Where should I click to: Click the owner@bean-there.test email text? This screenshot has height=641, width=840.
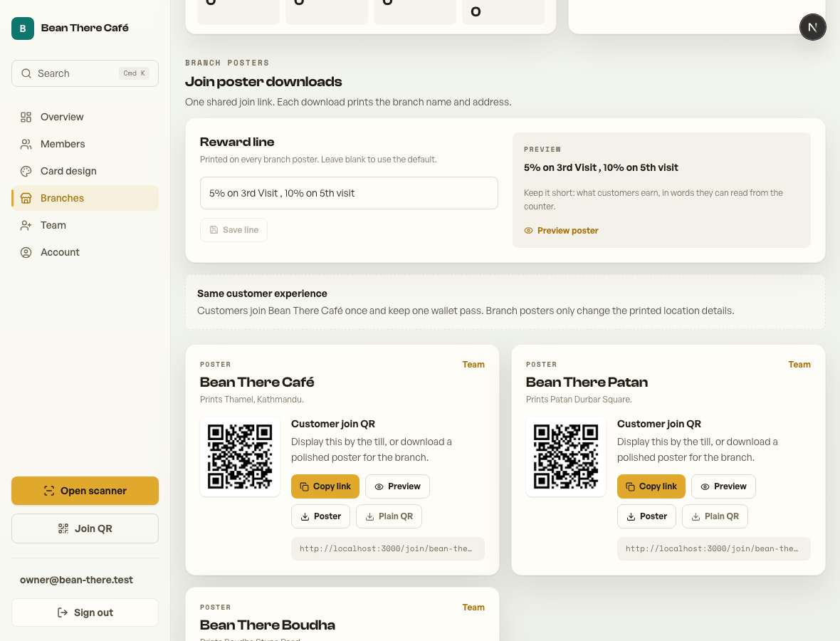point(77,580)
